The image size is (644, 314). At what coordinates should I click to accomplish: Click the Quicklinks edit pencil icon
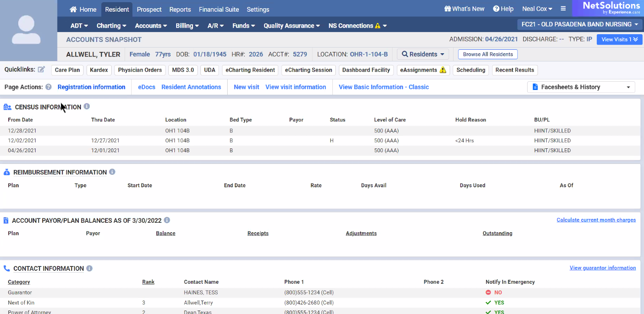point(42,70)
